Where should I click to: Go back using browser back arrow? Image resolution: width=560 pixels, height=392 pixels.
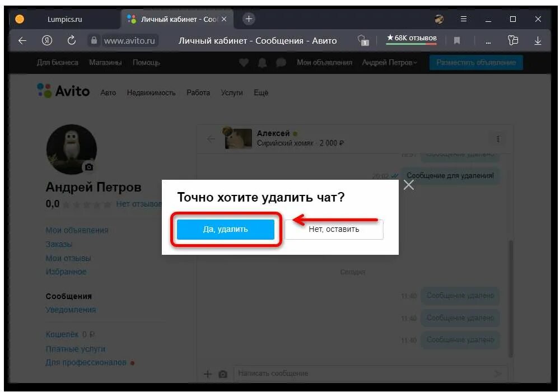pyautogui.click(x=22, y=41)
